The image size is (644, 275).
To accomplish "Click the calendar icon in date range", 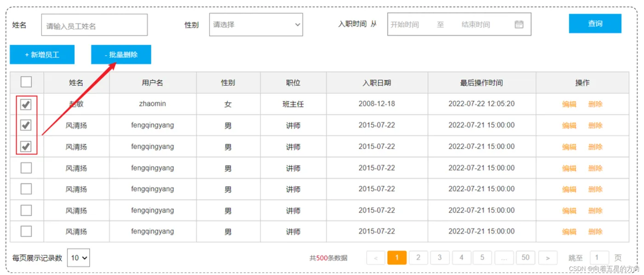I will [519, 24].
